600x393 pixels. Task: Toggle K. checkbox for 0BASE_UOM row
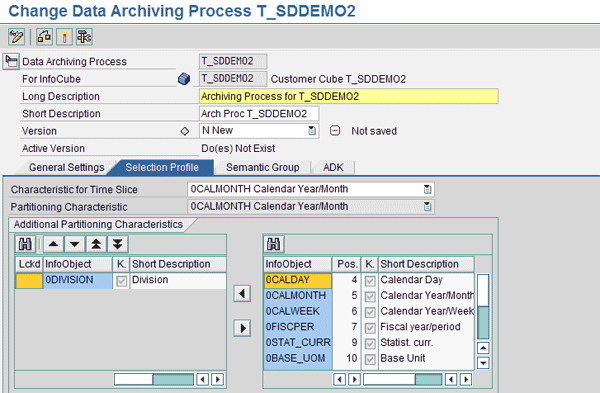(x=370, y=359)
